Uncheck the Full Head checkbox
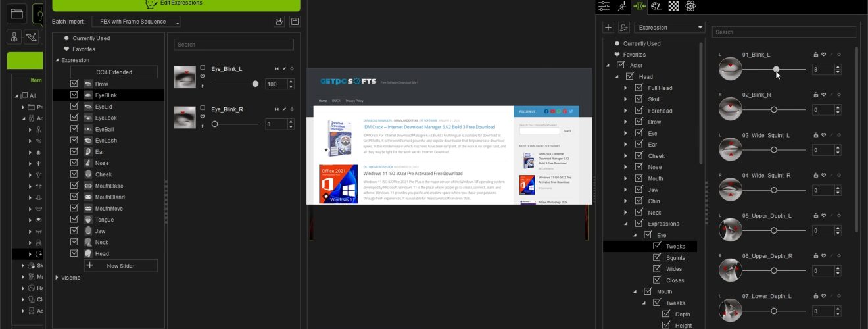Viewport: 868px width, 329px height. [x=639, y=88]
